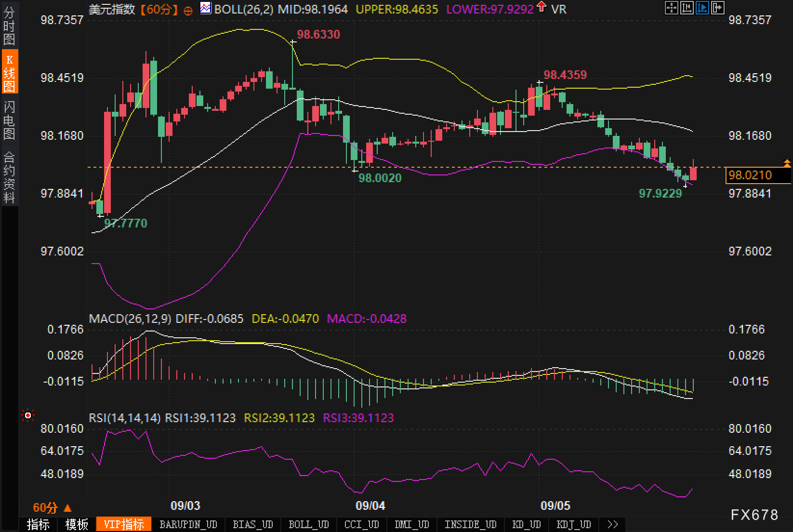
Task: Click the orange circle icon beside 60分
Action: [x=188, y=10]
